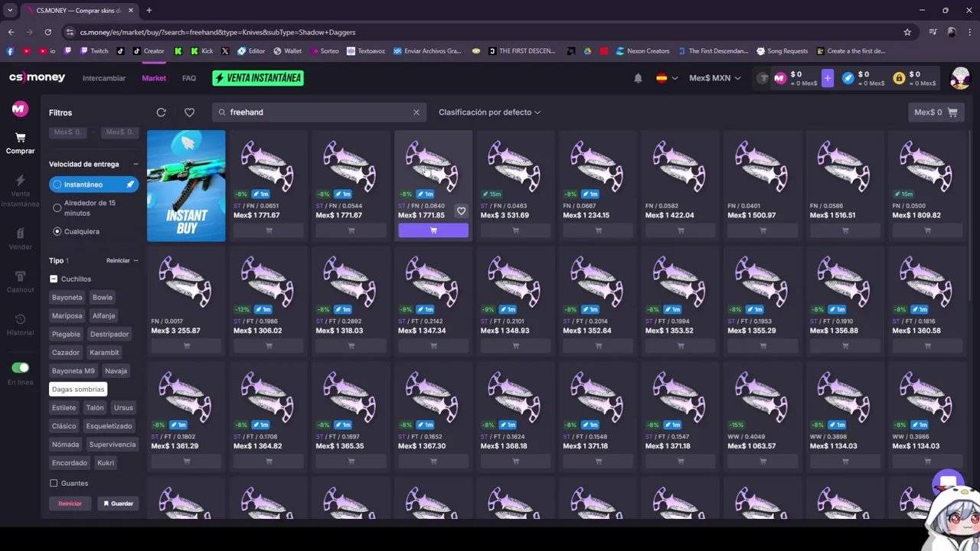Image resolution: width=980 pixels, height=551 pixels.
Task: Open the Mex$ MXN currency dropdown
Action: (715, 78)
